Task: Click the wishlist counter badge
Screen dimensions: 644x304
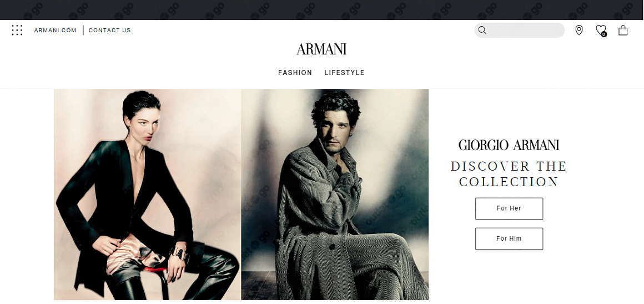Action: click(603, 34)
